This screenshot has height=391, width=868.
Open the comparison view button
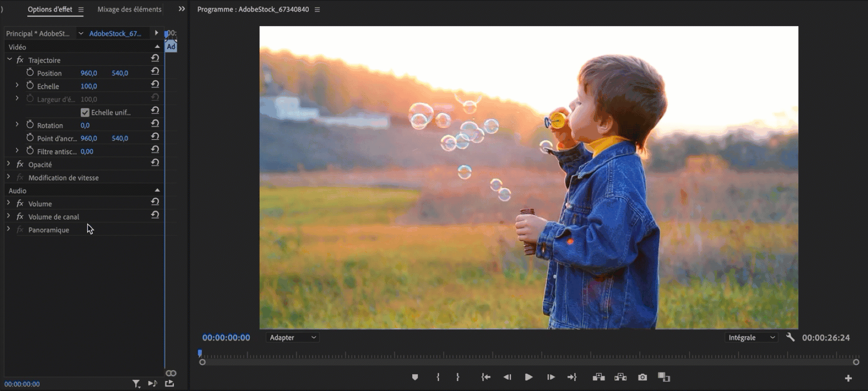(x=664, y=377)
